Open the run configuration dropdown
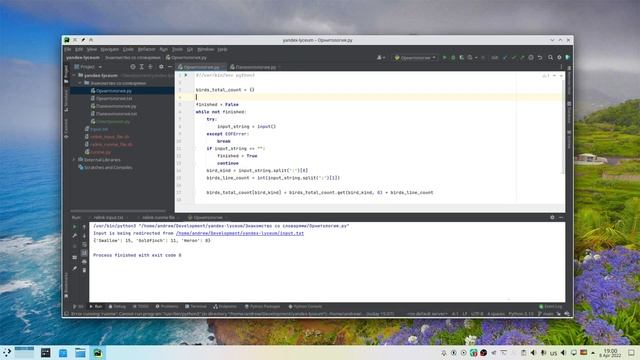The width and height of the screenshot is (640, 360). pos(415,58)
